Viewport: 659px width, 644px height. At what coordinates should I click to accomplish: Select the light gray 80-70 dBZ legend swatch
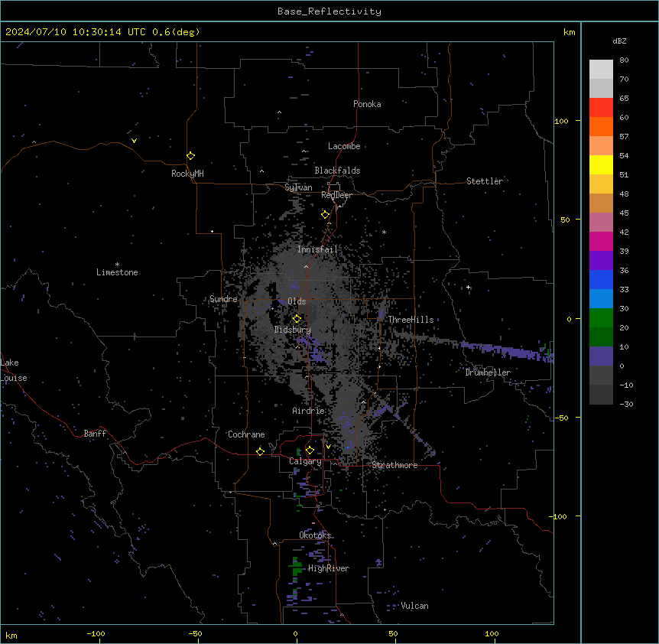(x=601, y=70)
